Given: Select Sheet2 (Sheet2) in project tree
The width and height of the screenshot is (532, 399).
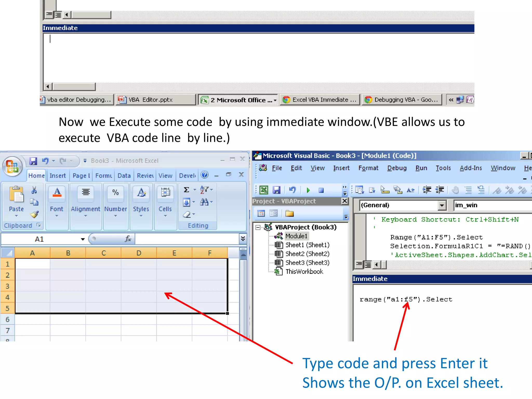Looking at the screenshot, I should [307, 254].
